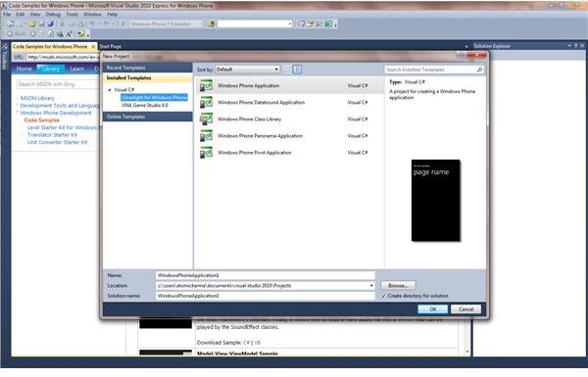Click the Solution name input field

pyautogui.click(x=266, y=296)
